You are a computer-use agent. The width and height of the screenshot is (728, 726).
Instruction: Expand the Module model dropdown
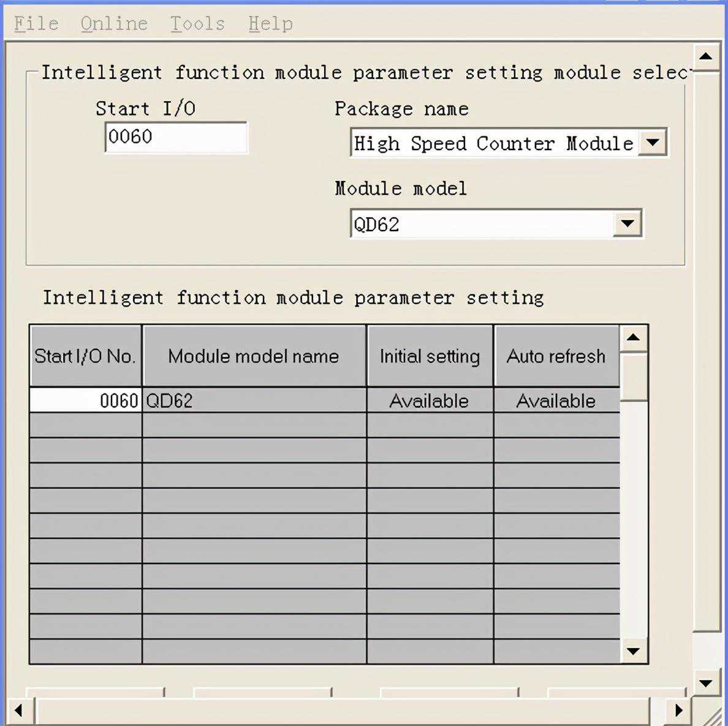[x=628, y=223]
